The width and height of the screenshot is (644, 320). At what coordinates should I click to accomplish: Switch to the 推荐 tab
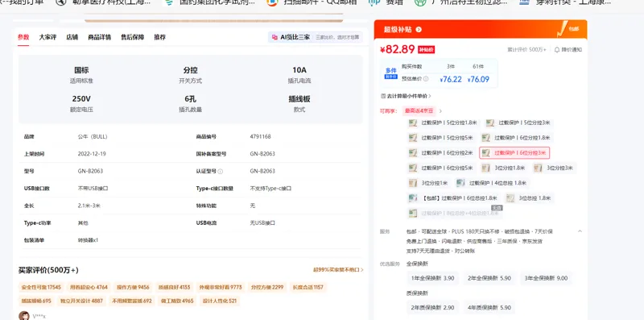click(159, 37)
